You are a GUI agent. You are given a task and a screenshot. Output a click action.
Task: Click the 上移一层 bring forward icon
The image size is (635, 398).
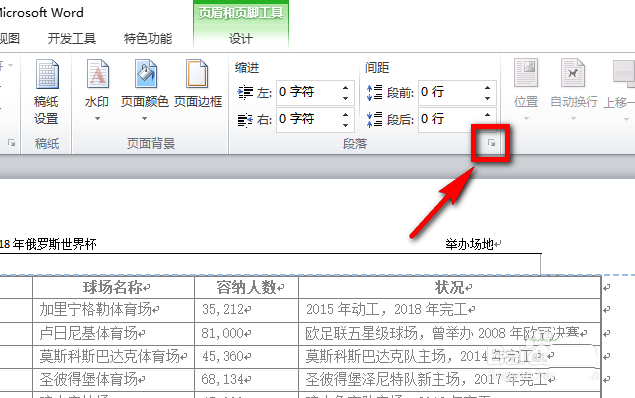click(x=623, y=73)
